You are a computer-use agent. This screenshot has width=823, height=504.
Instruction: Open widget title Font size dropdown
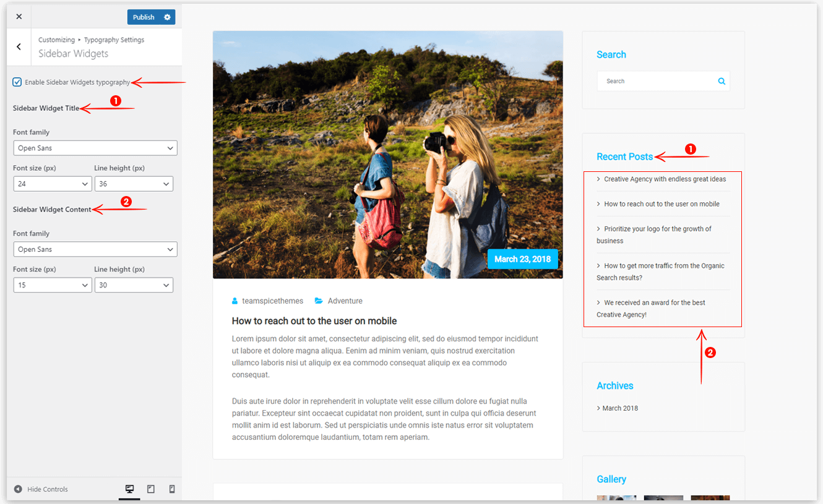(53, 184)
